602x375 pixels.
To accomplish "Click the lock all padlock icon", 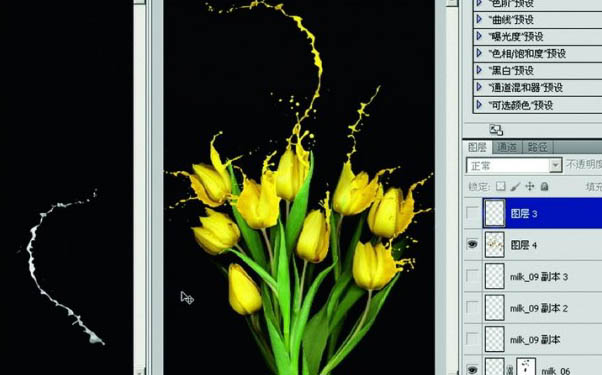I will click(x=544, y=187).
